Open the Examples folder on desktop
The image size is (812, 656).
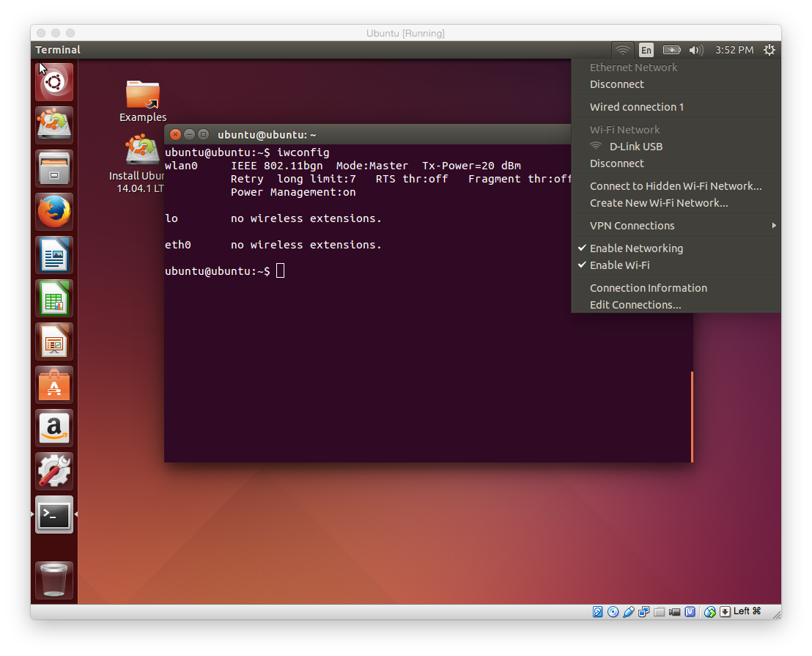pyautogui.click(x=143, y=101)
